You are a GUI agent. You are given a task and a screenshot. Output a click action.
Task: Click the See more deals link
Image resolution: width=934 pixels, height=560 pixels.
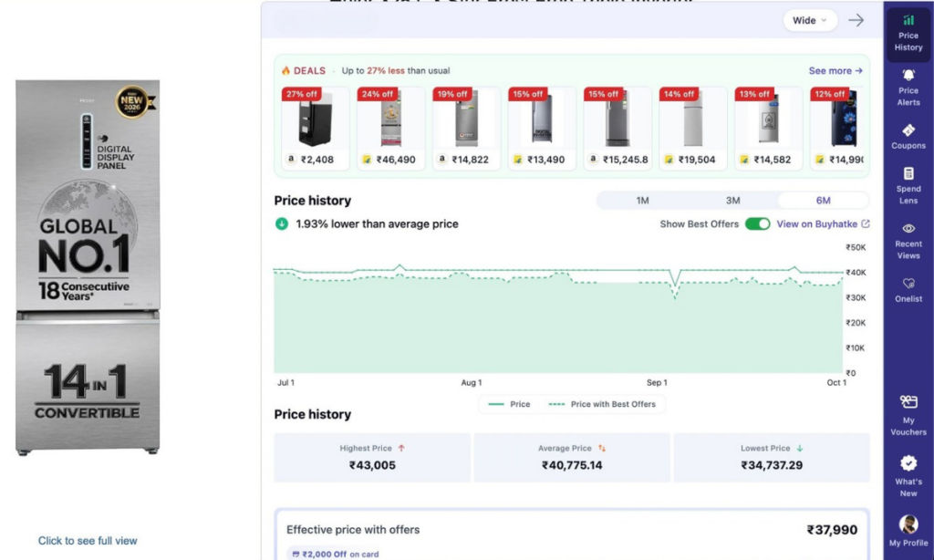click(x=835, y=70)
